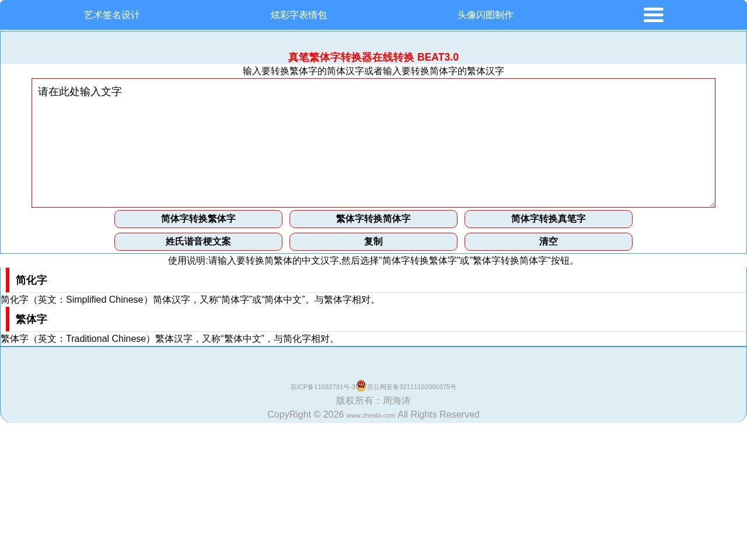Open the 艺术签名设计 page
The image size is (747, 560).
tap(111, 15)
